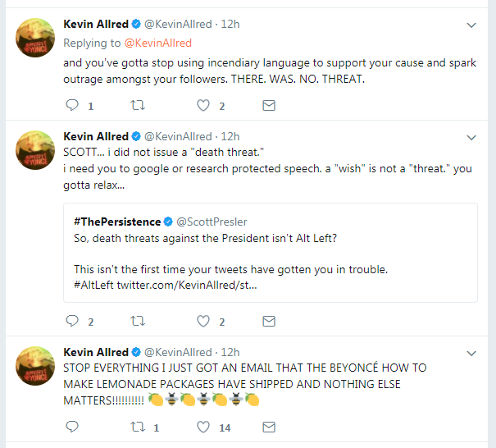Screen dimensions: 496x448
Task: Like the 'SCOTT... protected speech' tweet
Action: 203,321
